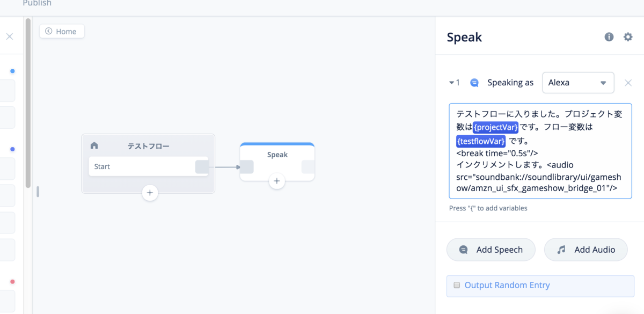The image size is (644, 314).
Task: Click the Add Audio button
Action: [586, 250]
